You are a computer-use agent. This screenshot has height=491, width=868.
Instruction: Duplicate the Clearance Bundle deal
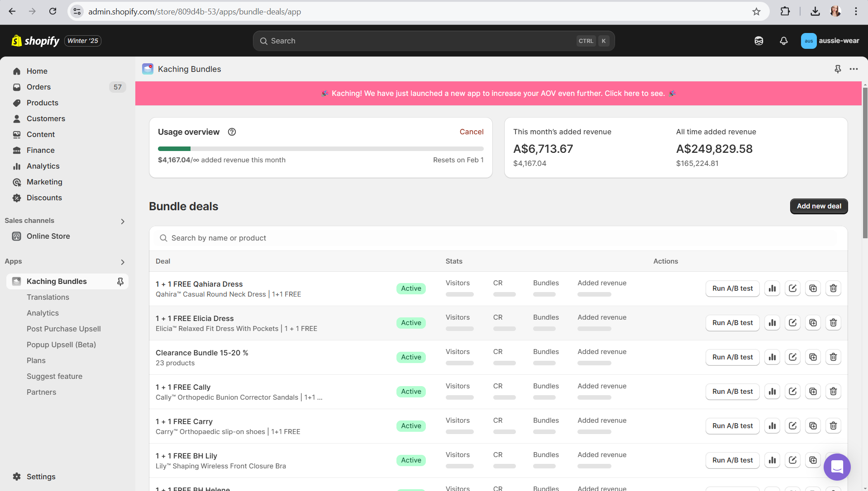[813, 357]
